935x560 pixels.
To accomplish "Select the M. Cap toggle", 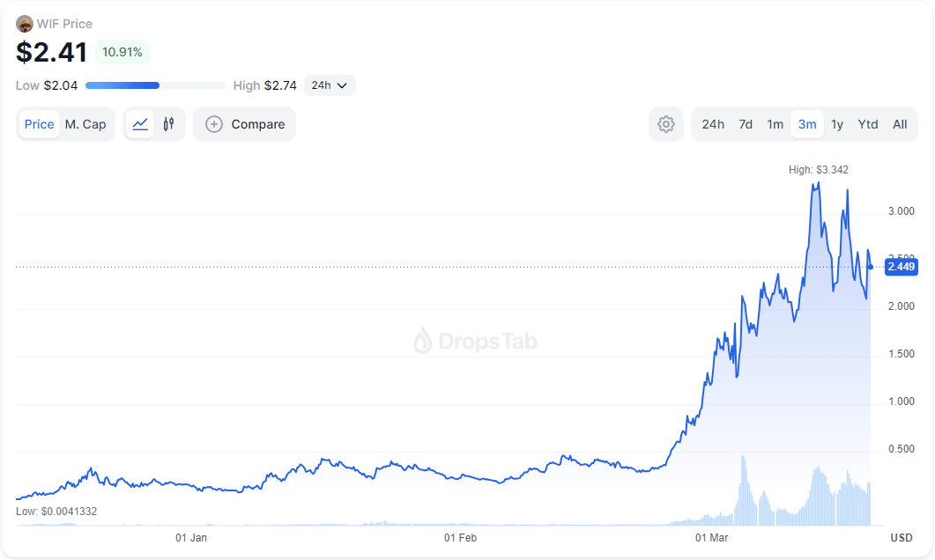I will (85, 124).
